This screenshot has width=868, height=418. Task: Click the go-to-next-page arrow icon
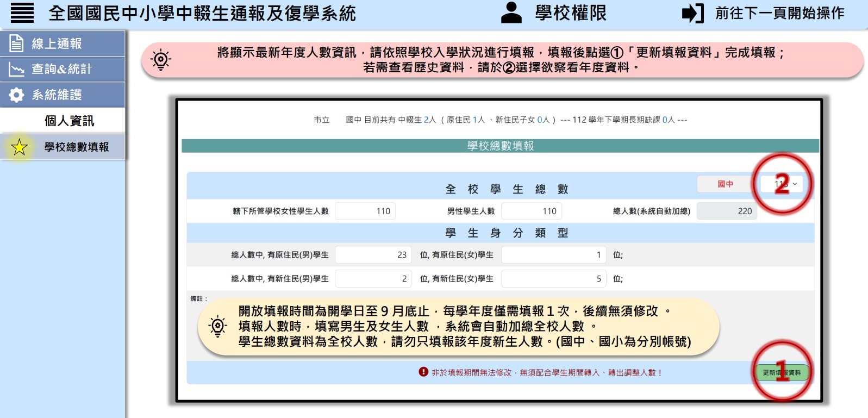tap(692, 13)
